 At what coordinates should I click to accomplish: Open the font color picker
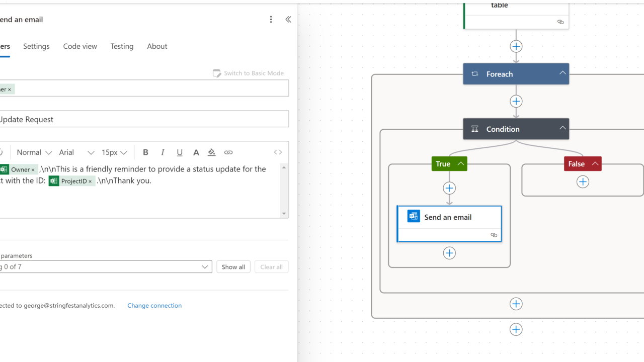click(196, 152)
